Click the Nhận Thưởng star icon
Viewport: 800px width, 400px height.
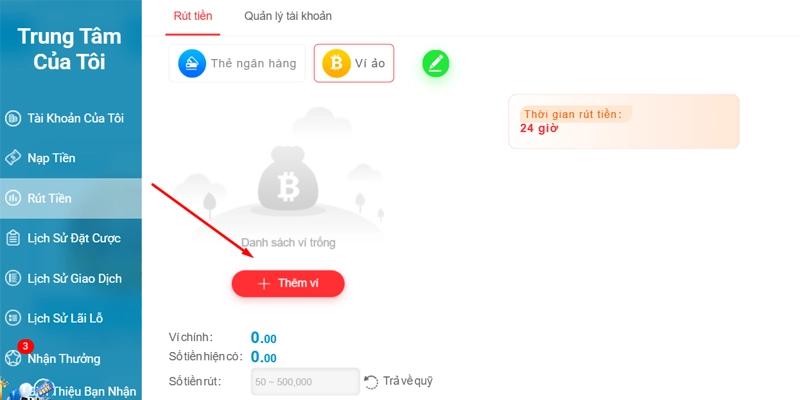(x=13, y=358)
